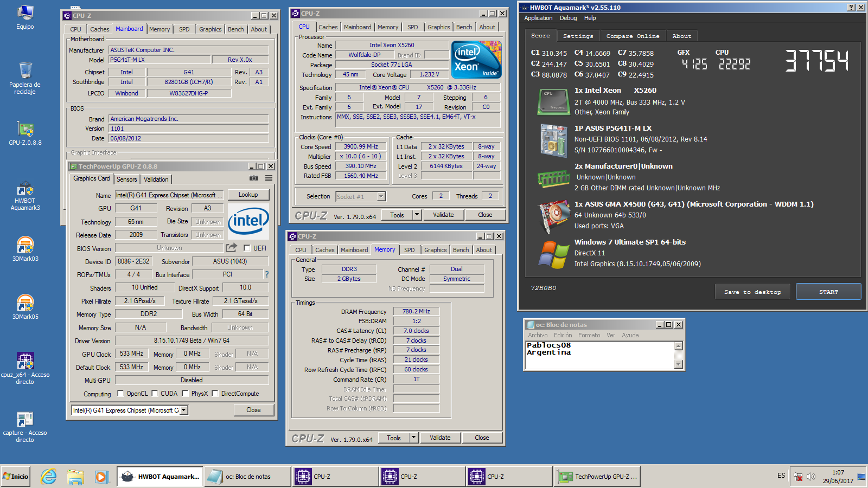This screenshot has height=488, width=868.
Task: Open file explorer from taskbar
Action: (75, 477)
